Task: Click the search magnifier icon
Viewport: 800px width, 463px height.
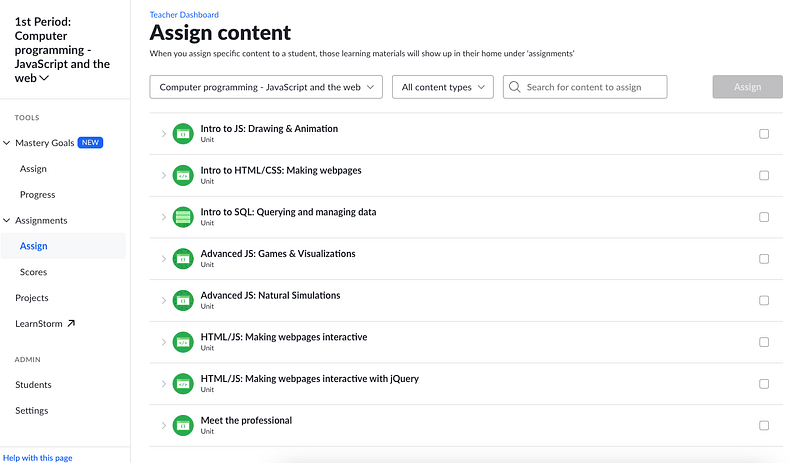Action: point(514,87)
